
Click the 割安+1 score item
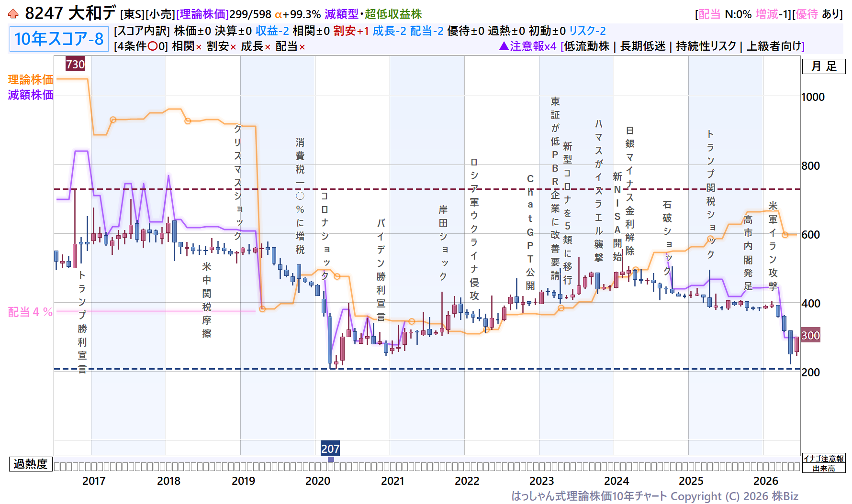[351, 31]
